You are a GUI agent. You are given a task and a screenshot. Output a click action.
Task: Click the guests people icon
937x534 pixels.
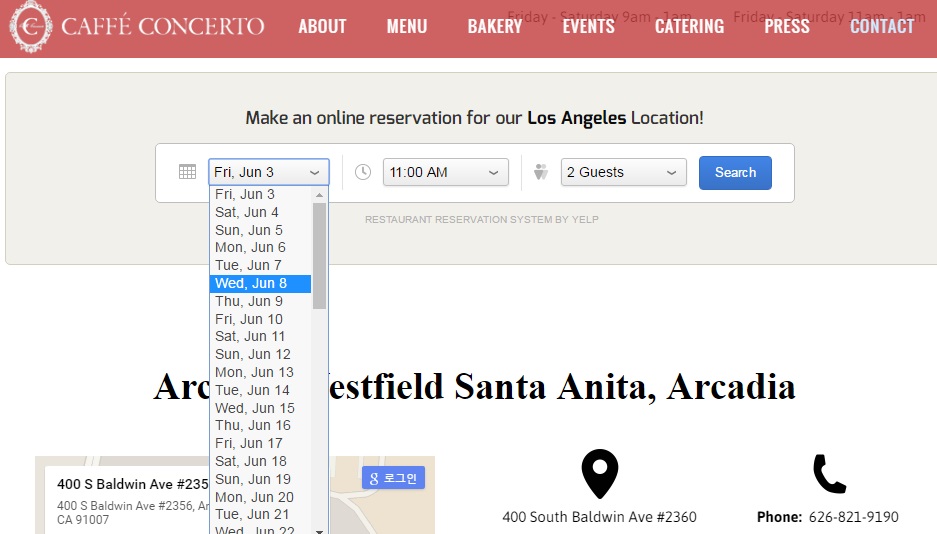[541, 172]
